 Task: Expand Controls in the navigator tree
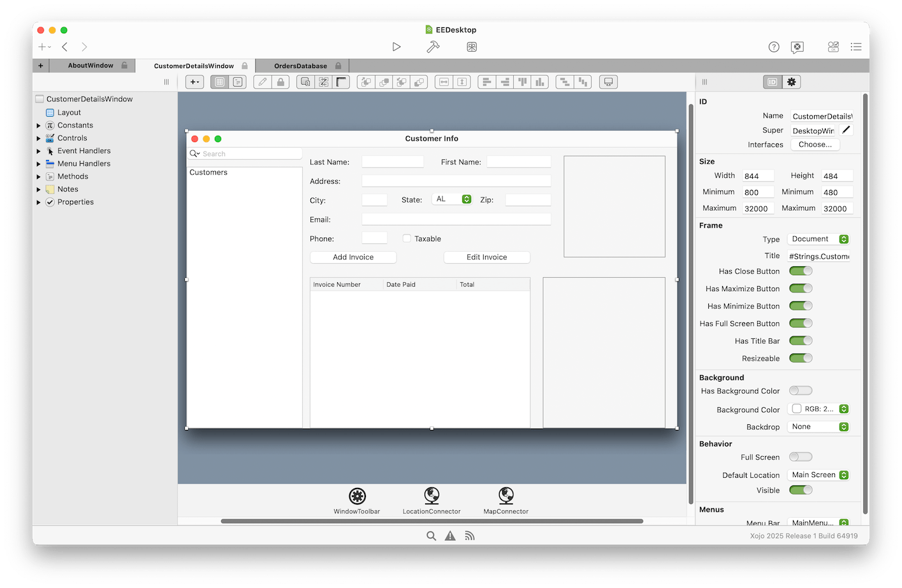pos(38,138)
